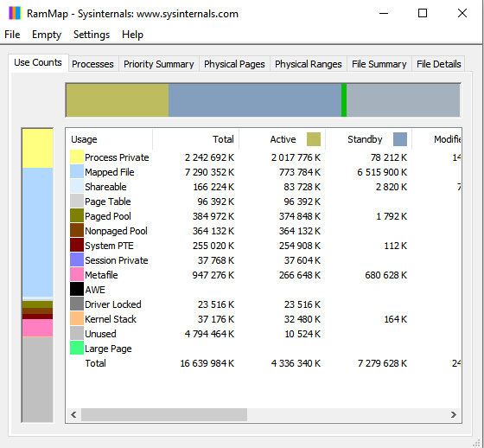Screen dimensions: 484x448
Task: Click the Page Table gray swatch
Action: pos(77,201)
